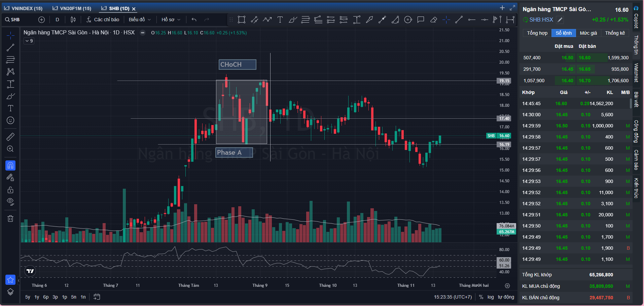
Task: Select the callout comment tool in drawing toolbar
Action: pos(421,20)
